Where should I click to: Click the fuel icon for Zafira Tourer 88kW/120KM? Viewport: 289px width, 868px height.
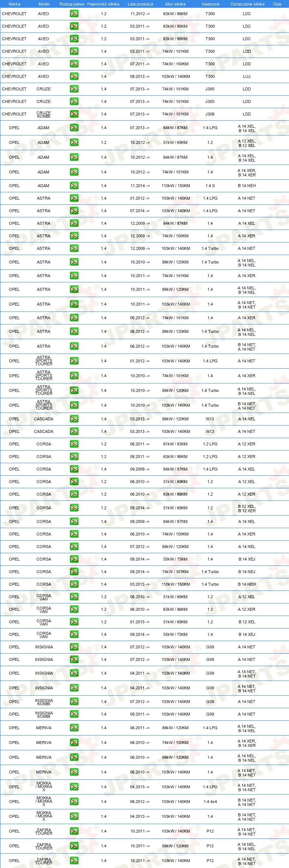click(x=74, y=846)
